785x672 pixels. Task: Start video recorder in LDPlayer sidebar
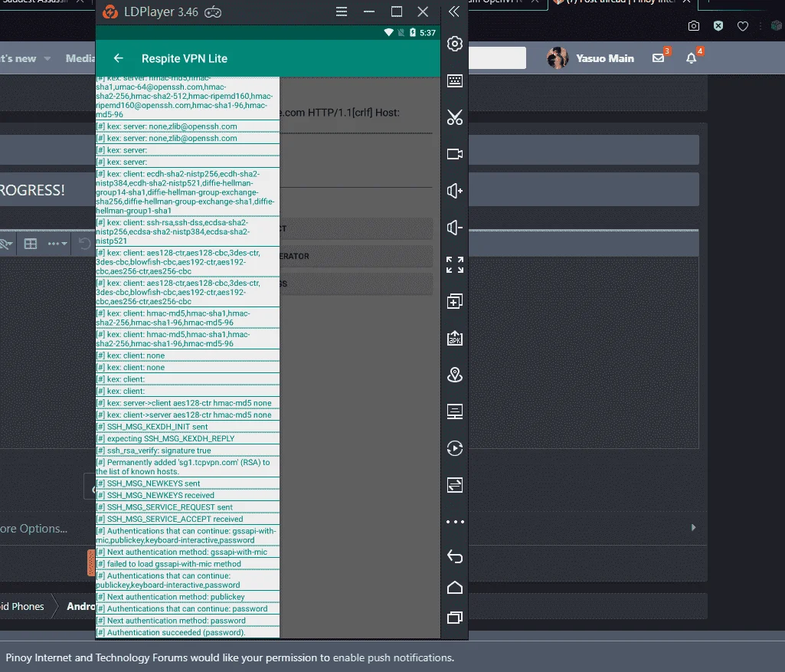click(x=455, y=154)
